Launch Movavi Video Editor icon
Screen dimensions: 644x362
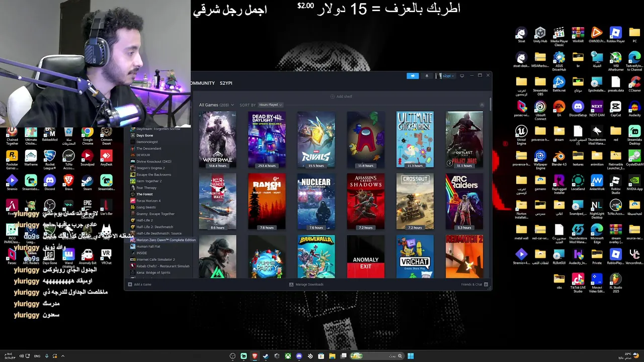(x=597, y=283)
